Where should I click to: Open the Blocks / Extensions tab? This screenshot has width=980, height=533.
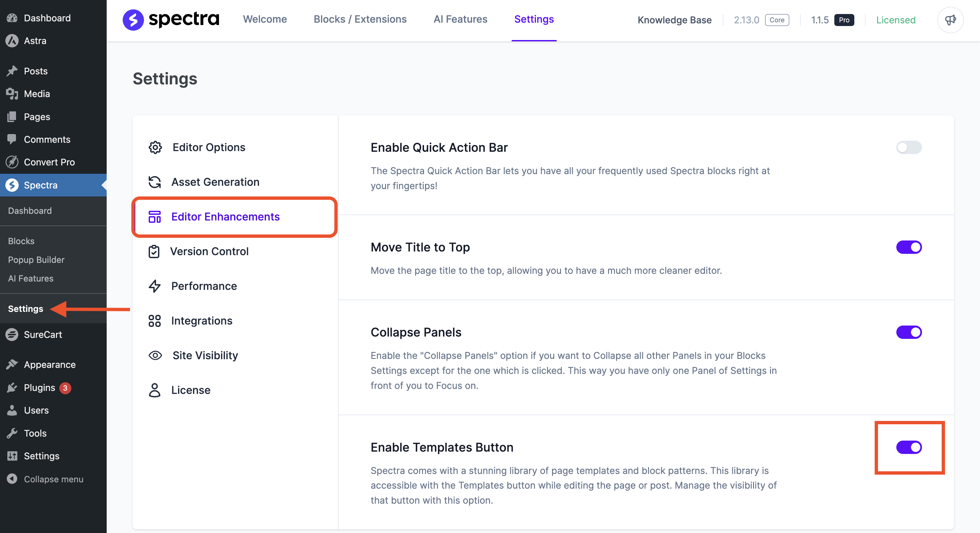[360, 19]
